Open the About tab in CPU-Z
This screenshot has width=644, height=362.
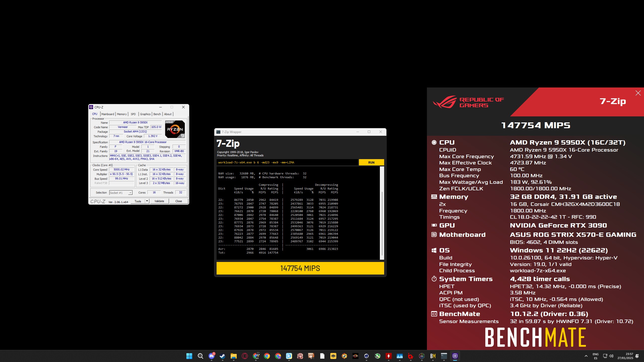coord(168,114)
